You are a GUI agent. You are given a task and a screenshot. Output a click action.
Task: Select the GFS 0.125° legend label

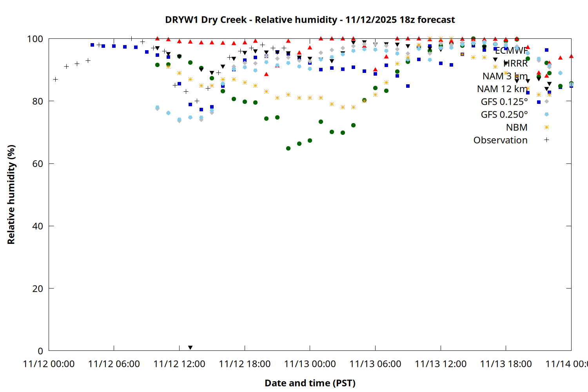point(504,102)
